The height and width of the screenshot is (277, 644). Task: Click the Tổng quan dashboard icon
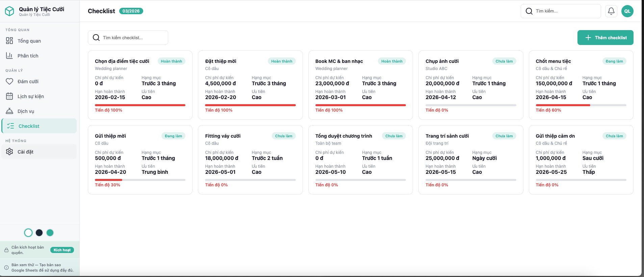point(9,41)
